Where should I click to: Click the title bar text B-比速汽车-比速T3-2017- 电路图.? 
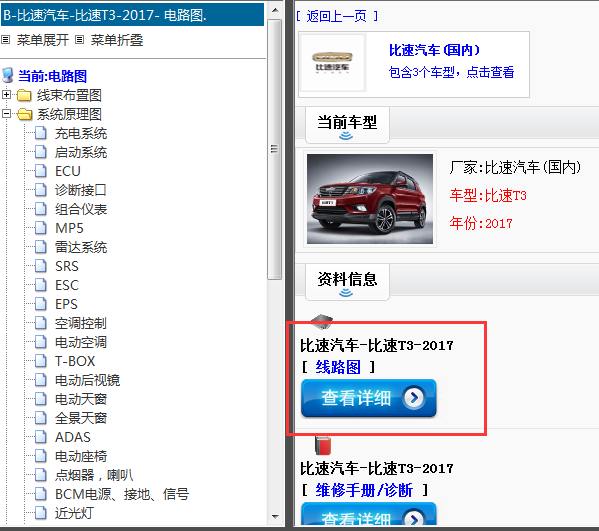pyautogui.click(x=105, y=15)
